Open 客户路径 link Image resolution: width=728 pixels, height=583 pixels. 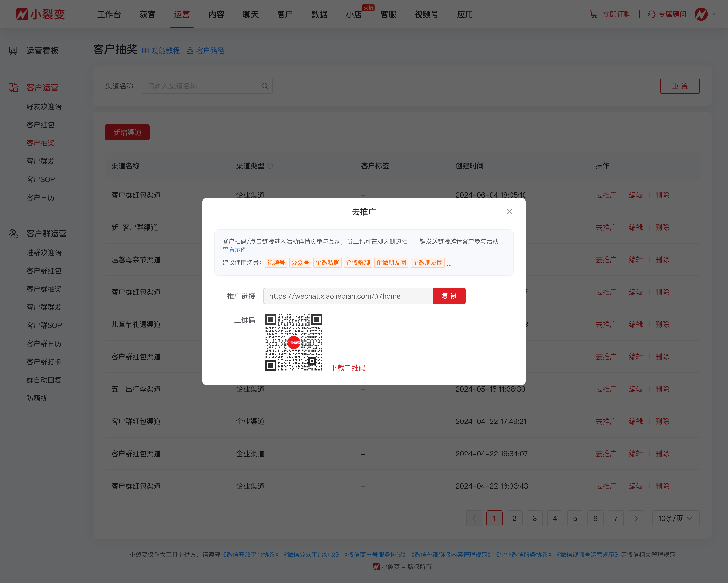[206, 51]
